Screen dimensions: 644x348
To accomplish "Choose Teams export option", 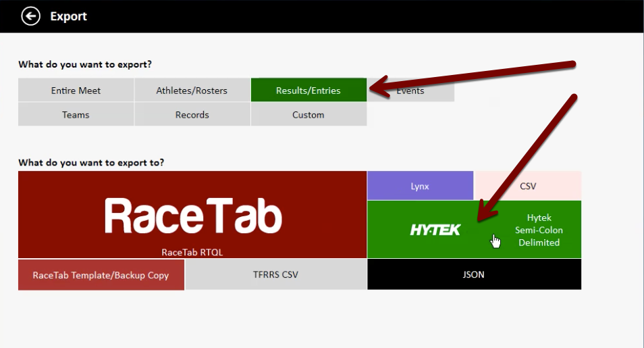I will pos(76,114).
